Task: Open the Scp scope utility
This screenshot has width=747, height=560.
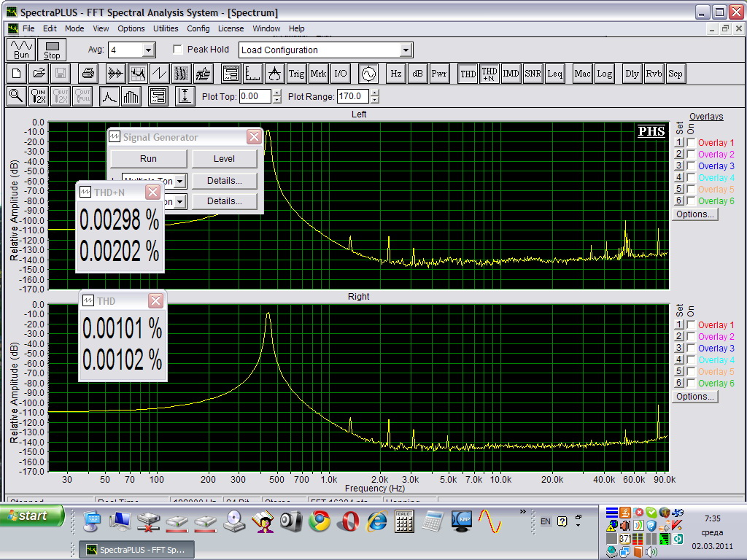Action: pos(676,74)
